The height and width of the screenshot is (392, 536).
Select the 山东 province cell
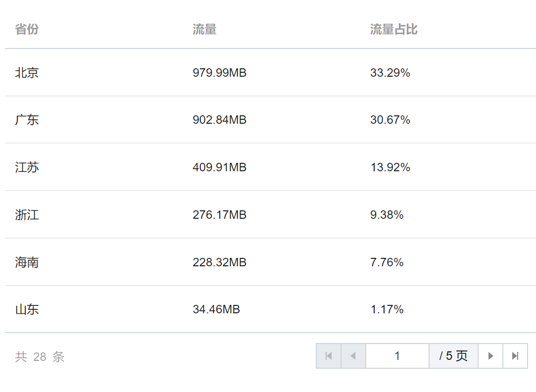(x=27, y=309)
